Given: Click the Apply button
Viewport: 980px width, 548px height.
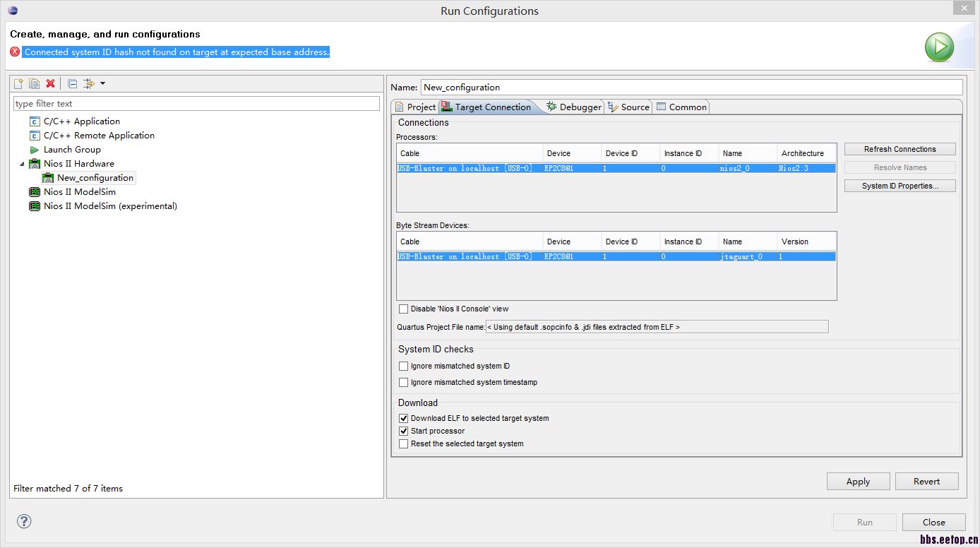Looking at the screenshot, I should click(x=858, y=482).
